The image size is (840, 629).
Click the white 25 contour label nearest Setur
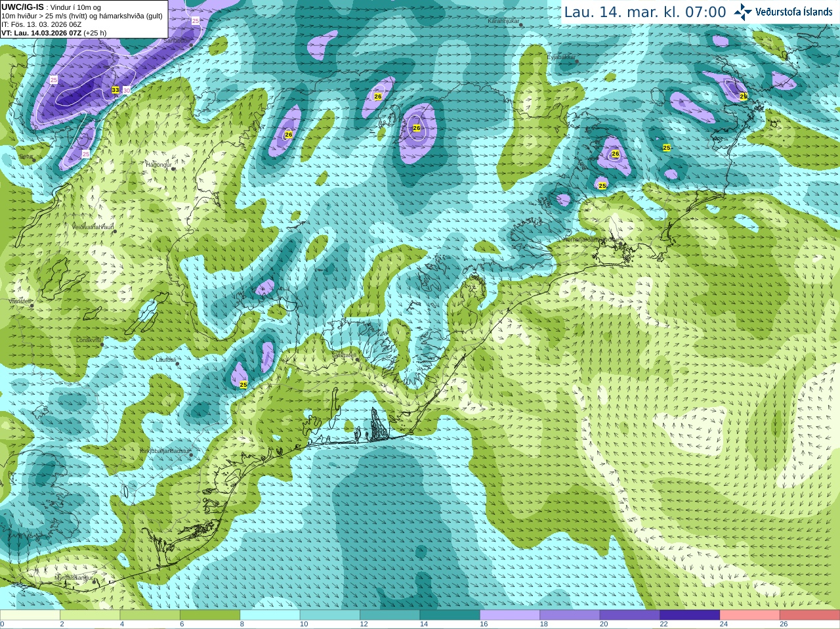point(86,154)
